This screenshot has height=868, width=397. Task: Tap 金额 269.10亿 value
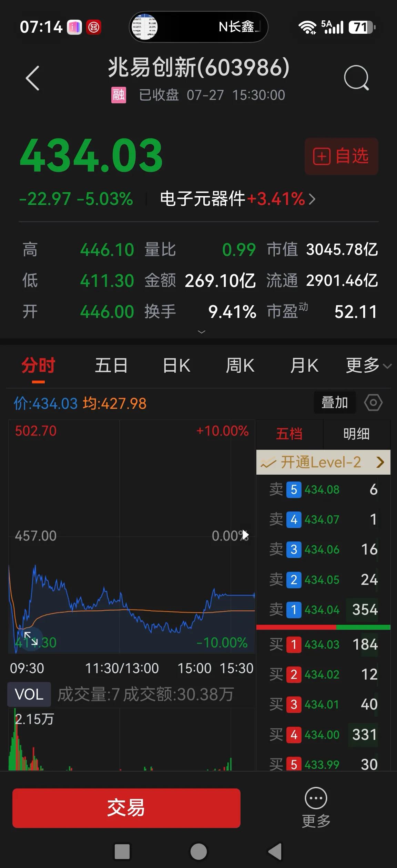tap(221, 281)
